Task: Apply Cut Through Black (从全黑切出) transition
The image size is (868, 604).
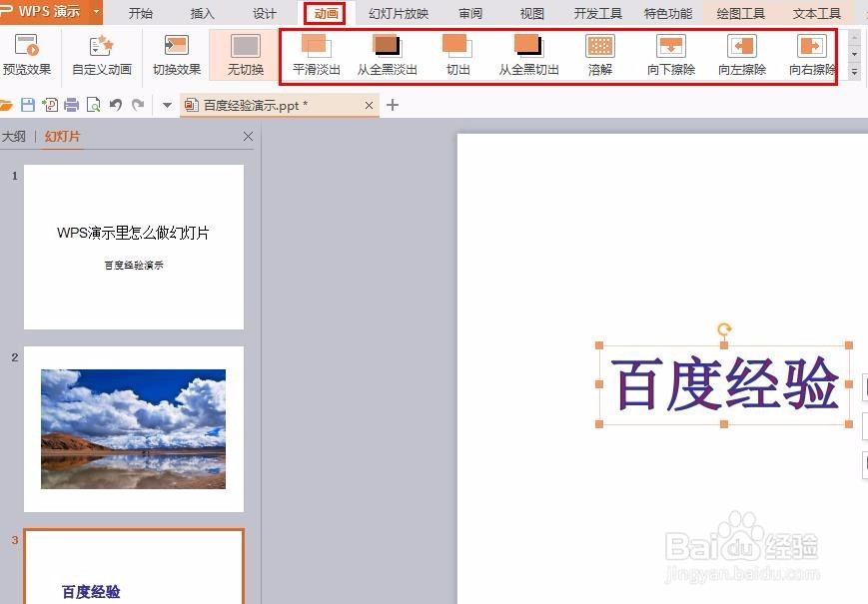Action: click(x=528, y=55)
